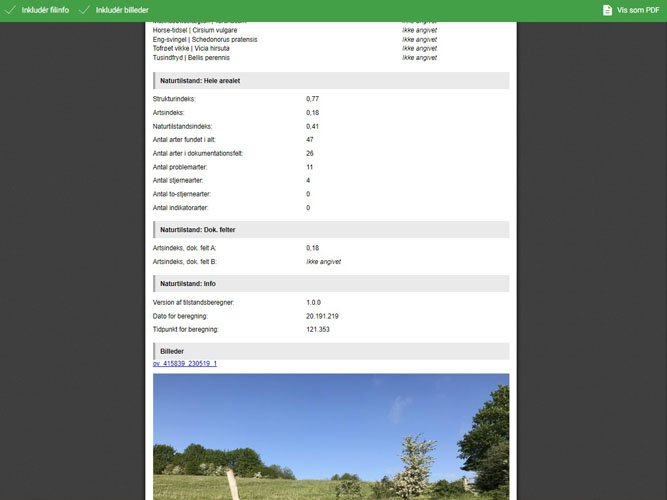667x500 pixels.
Task: Click the version number 1.0.0
Action: [x=316, y=302]
